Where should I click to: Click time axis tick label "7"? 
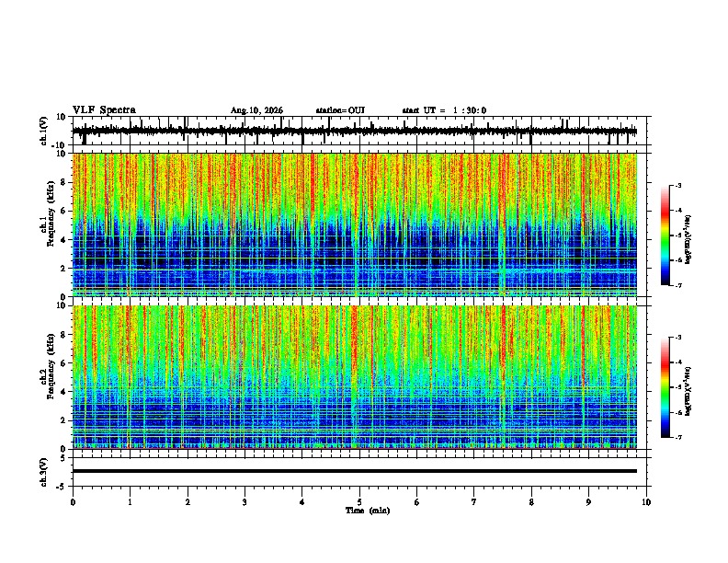pos(474,502)
